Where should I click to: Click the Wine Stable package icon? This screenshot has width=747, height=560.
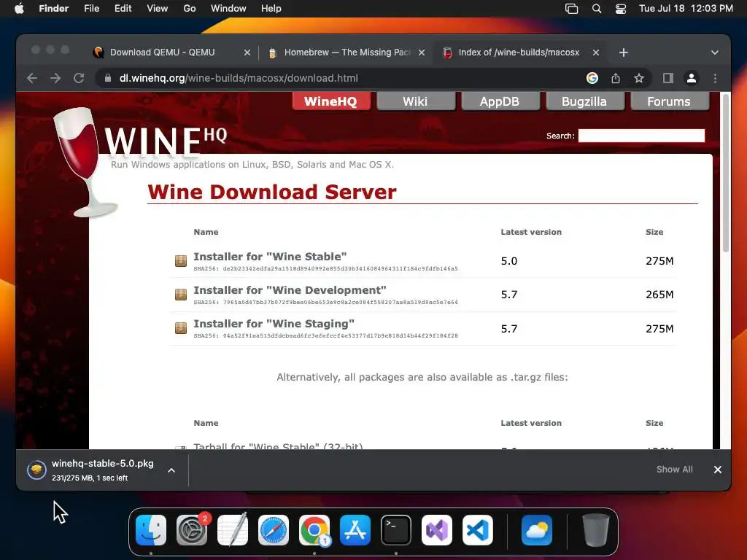pyautogui.click(x=181, y=261)
